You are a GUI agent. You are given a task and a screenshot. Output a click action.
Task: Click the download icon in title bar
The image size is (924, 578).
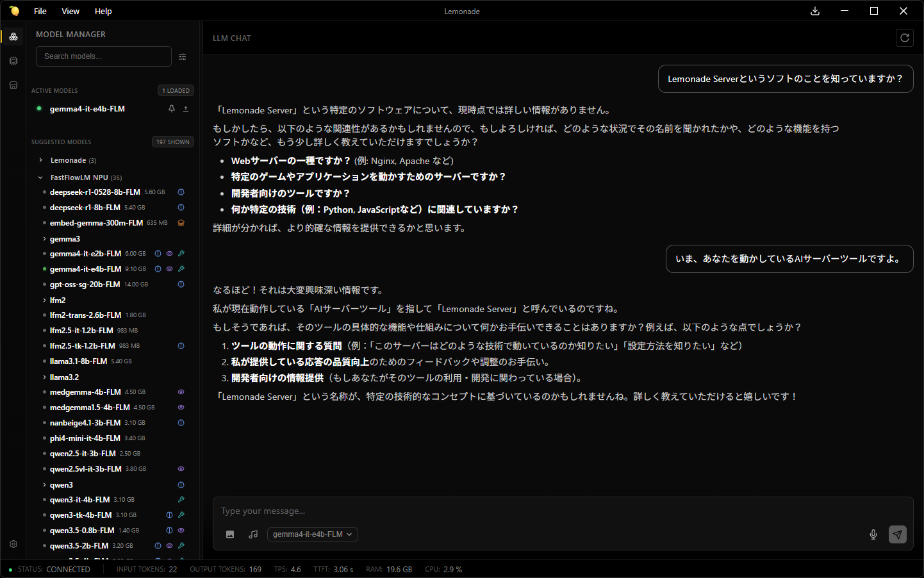(x=815, y=11)
